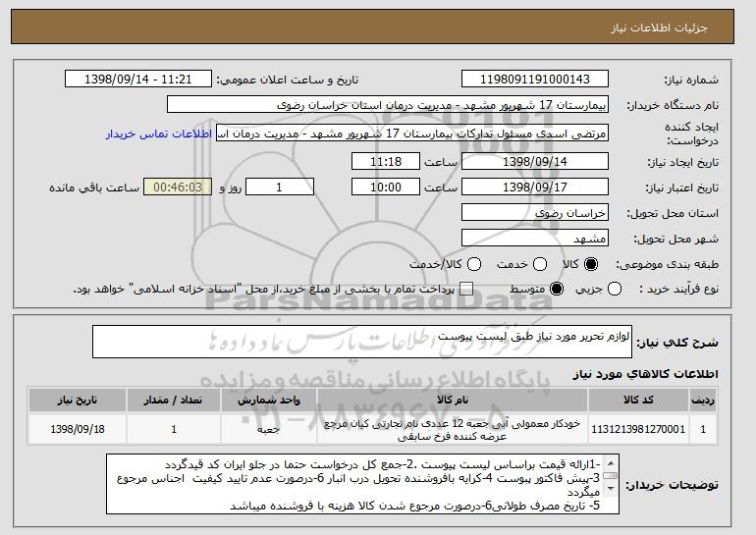Viewport: 756px width, 535px height.
Task: Click the remaining time countdown 00:46:03
Action: 178,187
